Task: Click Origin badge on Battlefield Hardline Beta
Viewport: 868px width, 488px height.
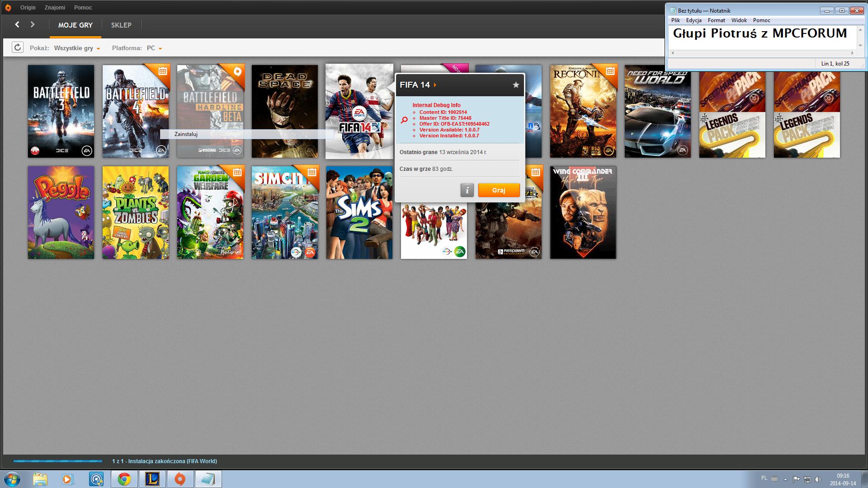Action: (237, 71)
